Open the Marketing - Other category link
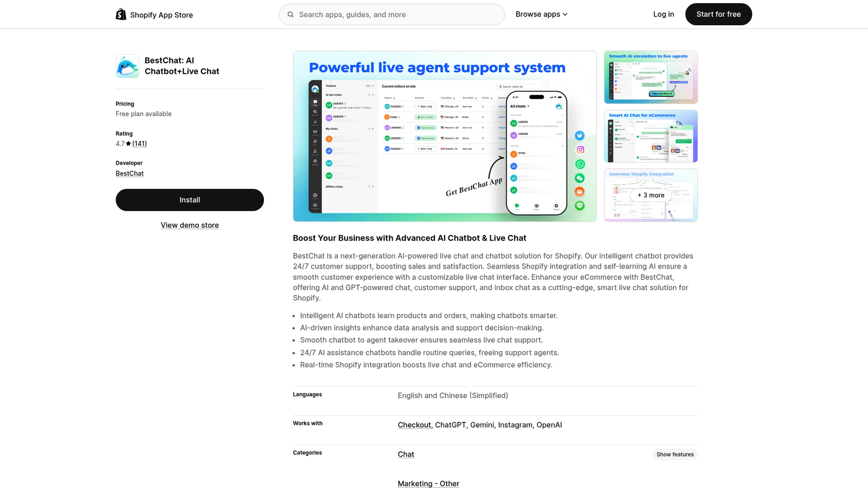This screenshot has height=488, width=868. tap(428, 484)
